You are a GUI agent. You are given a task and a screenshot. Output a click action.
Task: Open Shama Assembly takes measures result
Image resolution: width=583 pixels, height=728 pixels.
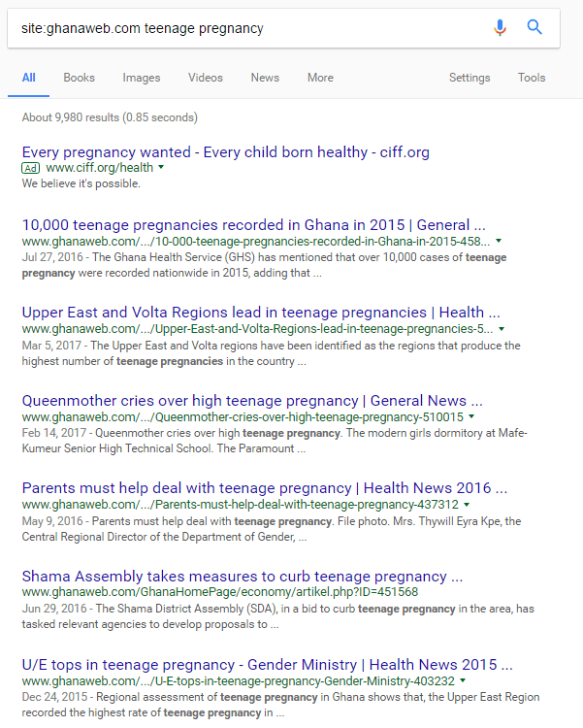pyautogui.click(x=242, y=577)
